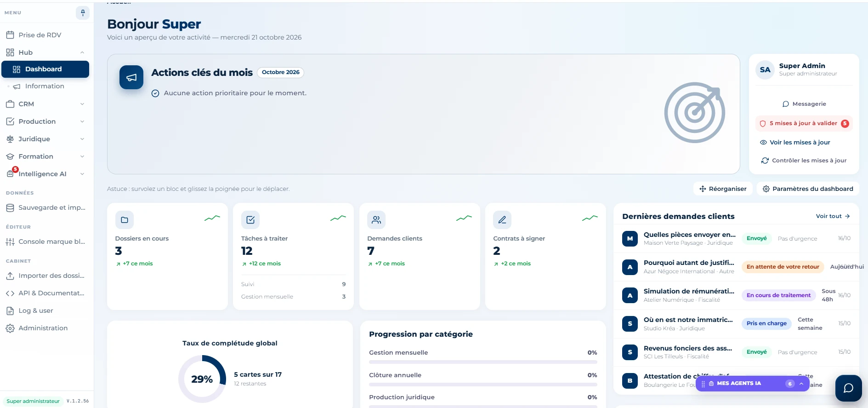
Task: Click the Tâches à traiter checkbox icon
Action: (250, 220)
